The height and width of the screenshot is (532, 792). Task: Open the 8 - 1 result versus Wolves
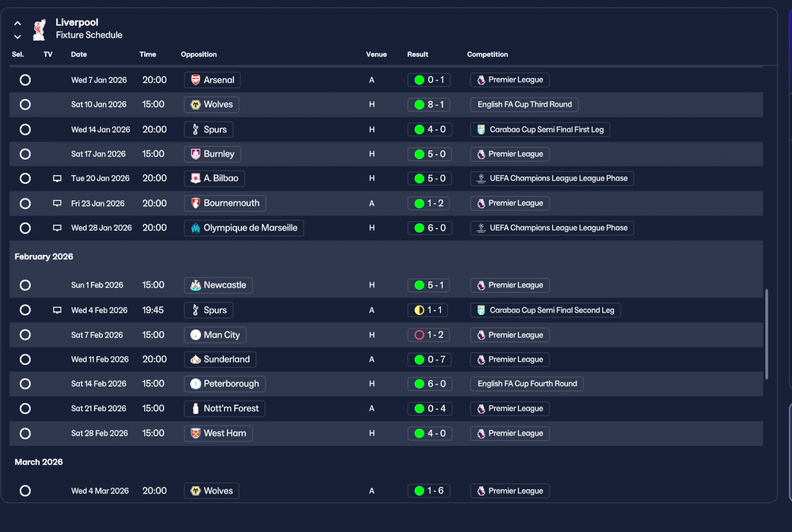pyautogui.click(x=429, y=105)
